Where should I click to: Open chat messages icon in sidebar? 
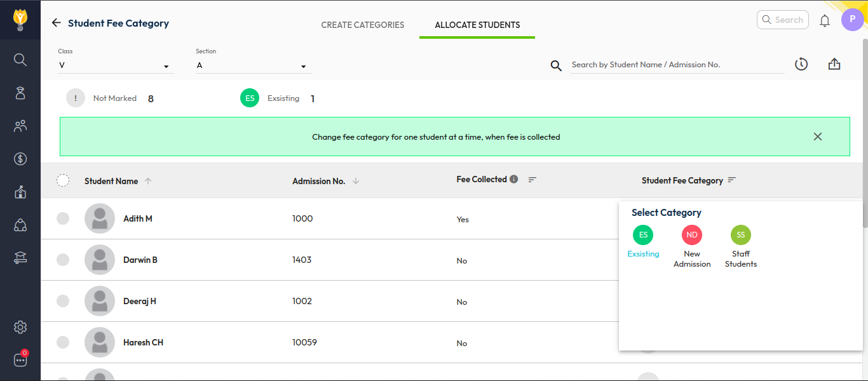pos(20,360)
